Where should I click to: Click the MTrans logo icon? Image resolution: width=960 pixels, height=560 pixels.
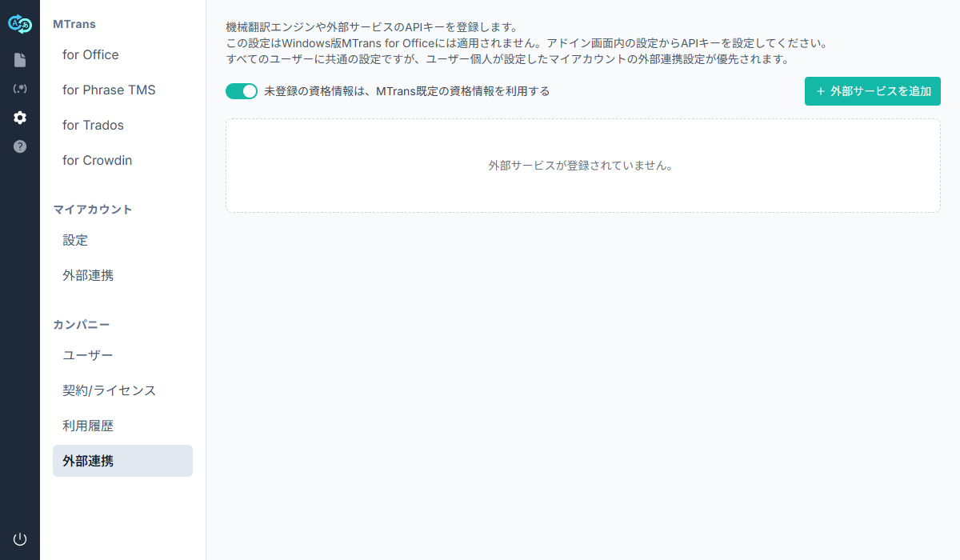tap(20, 25)
